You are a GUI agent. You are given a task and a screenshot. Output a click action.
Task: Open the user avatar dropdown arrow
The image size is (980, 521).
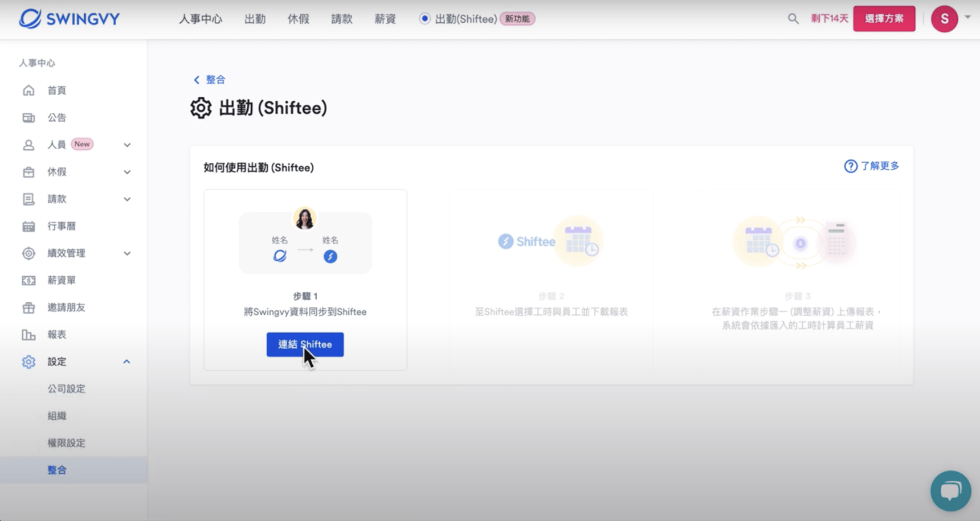[967, 17]
